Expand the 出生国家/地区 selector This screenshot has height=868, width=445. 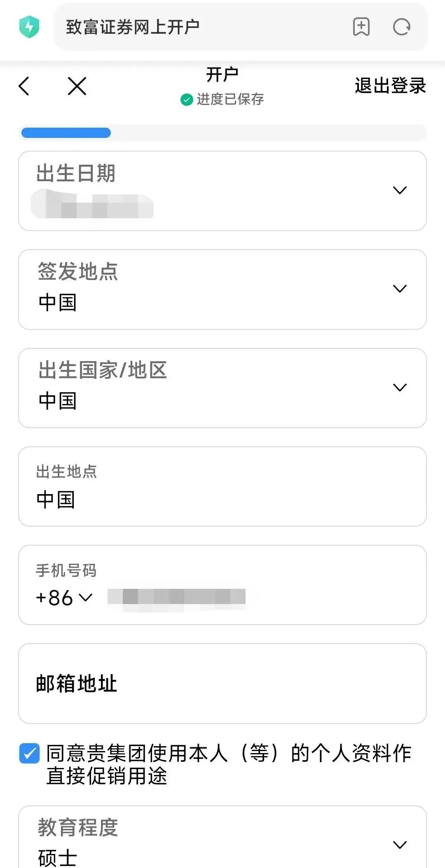[400, 387]
